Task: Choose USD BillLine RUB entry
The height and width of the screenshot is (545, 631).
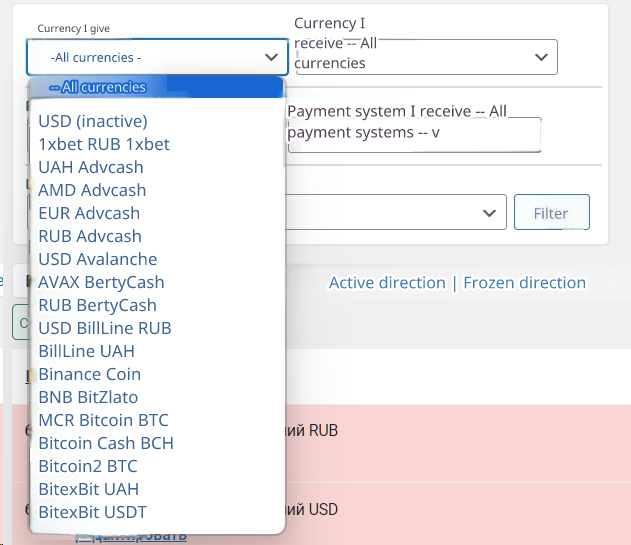Action: point(105,328)
